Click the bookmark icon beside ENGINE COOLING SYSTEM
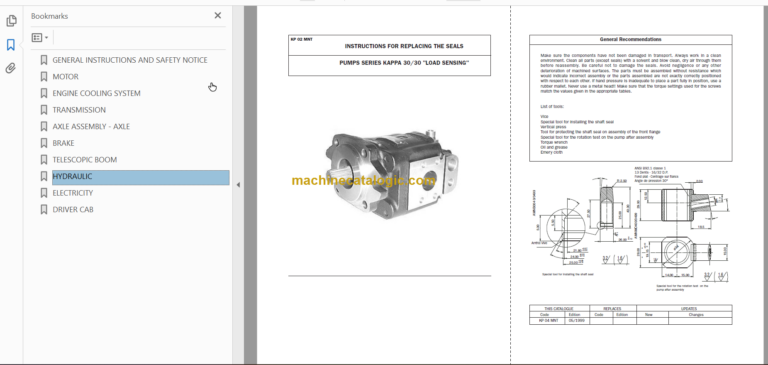The height and width of the screenshot is (365, 768). [x=44, y=94]
